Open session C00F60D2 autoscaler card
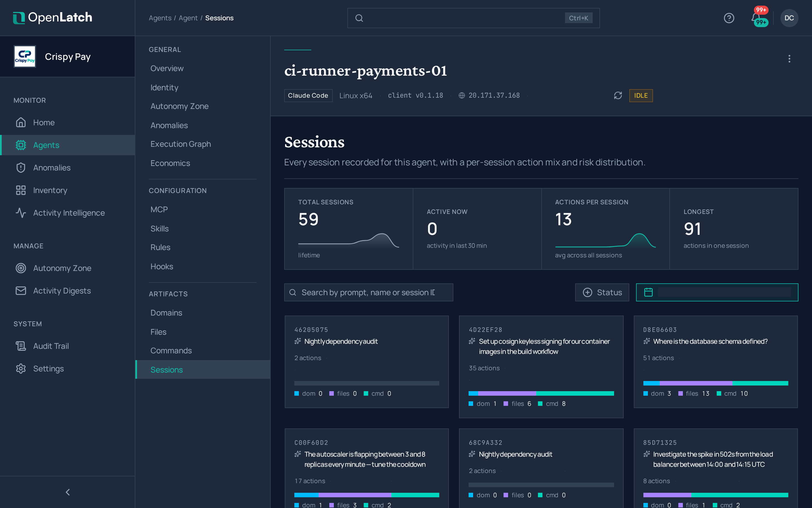Image resolution: width=812 pixels, height=508 pixels. click(x=367, y=468)
